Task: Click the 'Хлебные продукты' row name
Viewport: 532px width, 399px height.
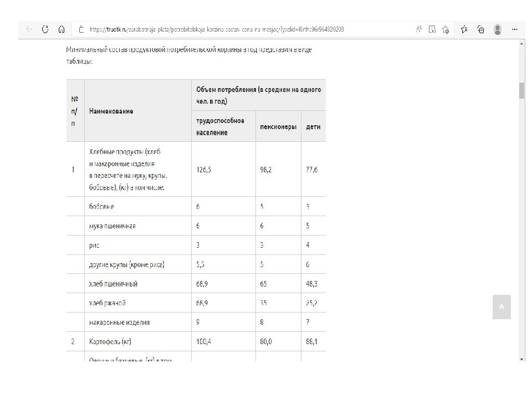Action: pyautogui.click(x=128, y=170)
